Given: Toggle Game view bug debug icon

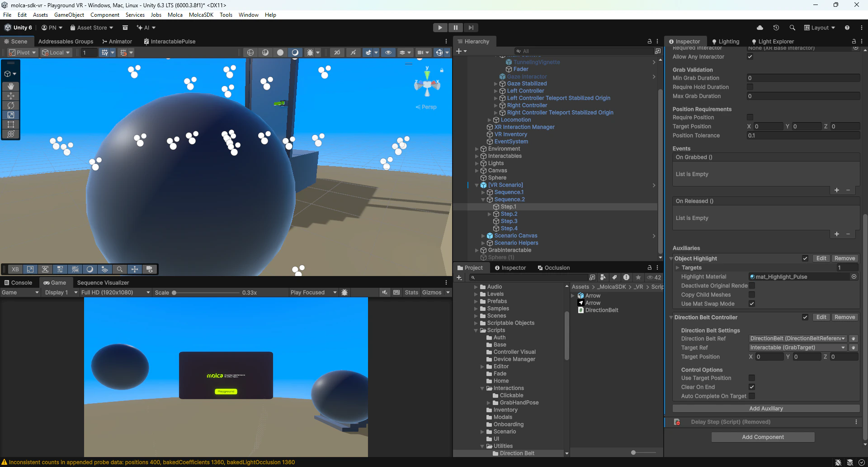Looking at the screenshot, I should point(344,292).
